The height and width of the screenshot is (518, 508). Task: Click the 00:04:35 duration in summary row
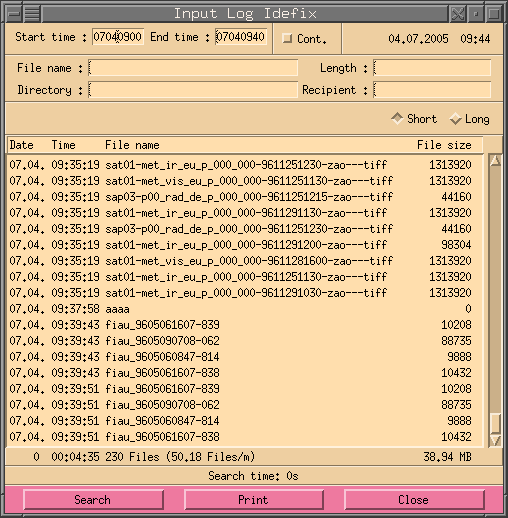[75, 456]
